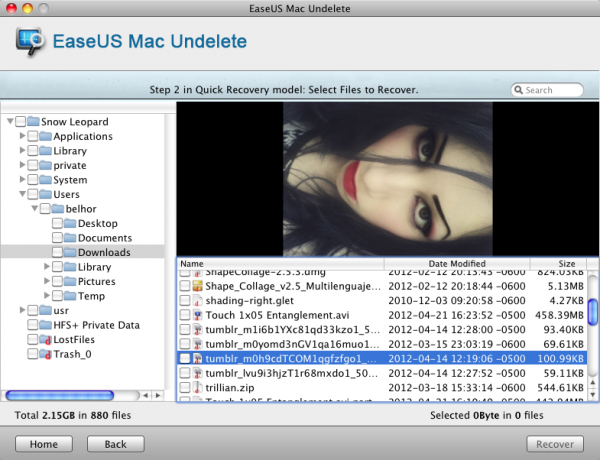Click the image preview thumbnail
600x460 pixels.
(x=388, y=179)
